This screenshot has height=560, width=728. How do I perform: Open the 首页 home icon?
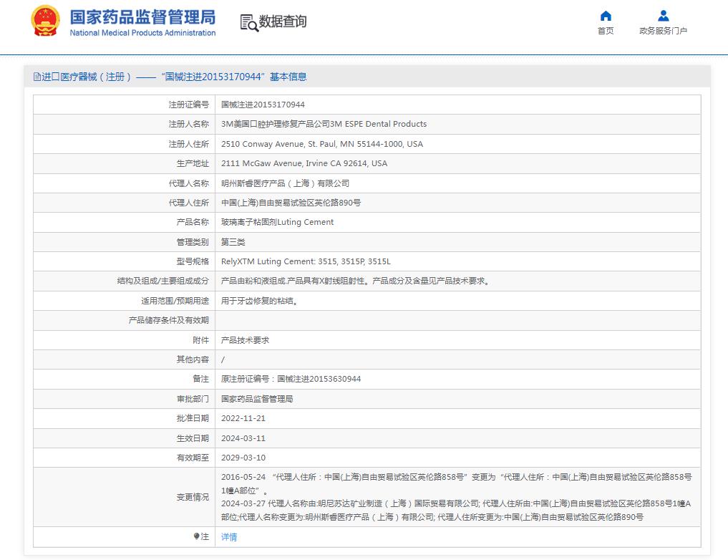pyautogui.click(x=606, y=16)
